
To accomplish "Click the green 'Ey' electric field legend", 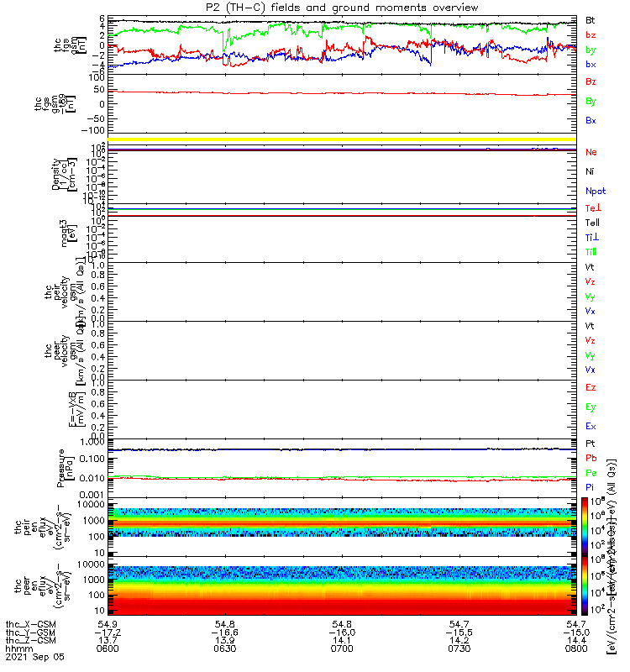I will pyautogui.click(x=591, y=407).
